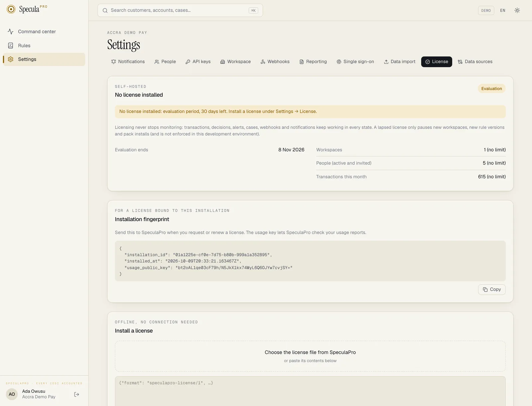Click the Settings page heading
Image resolution: width=532 pixels, height=406 pixels.
(124, 45)
